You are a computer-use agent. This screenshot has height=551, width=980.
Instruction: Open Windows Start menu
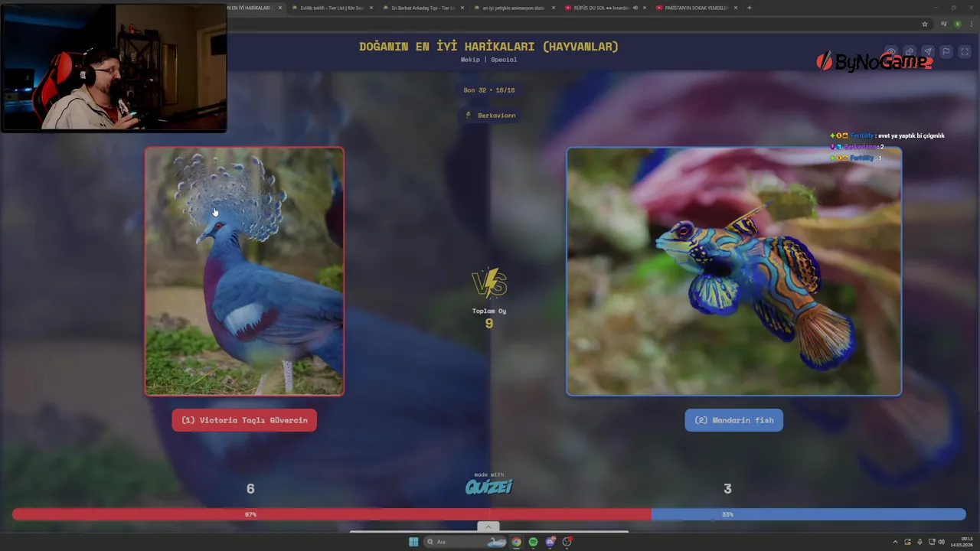[x=413, y=542]
